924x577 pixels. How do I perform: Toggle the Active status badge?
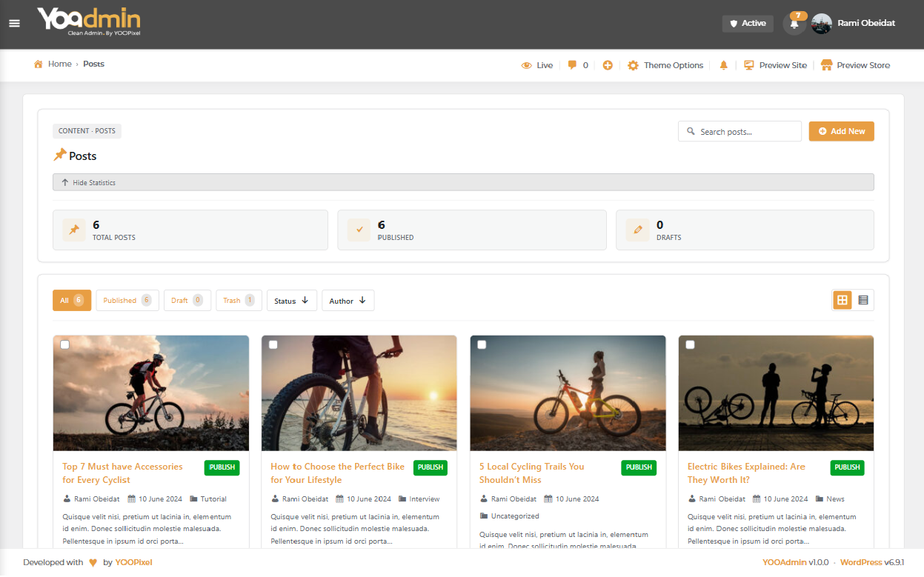pos(748,24)
